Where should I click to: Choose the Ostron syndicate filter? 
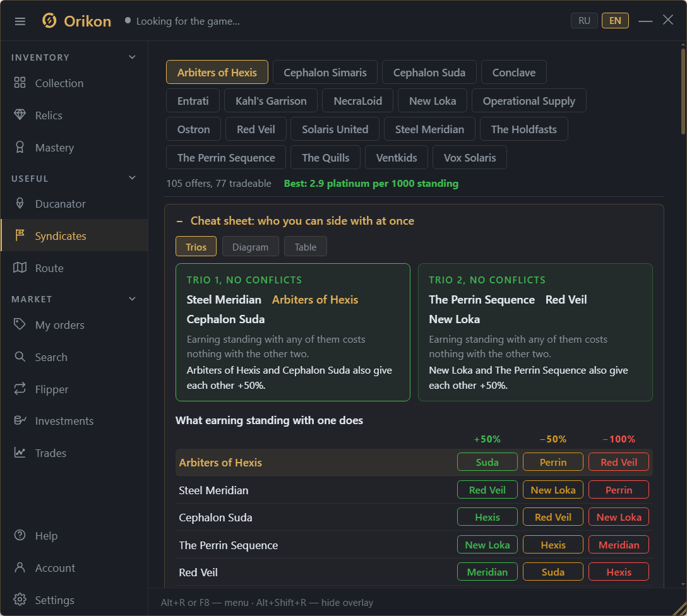coord(193,129)
